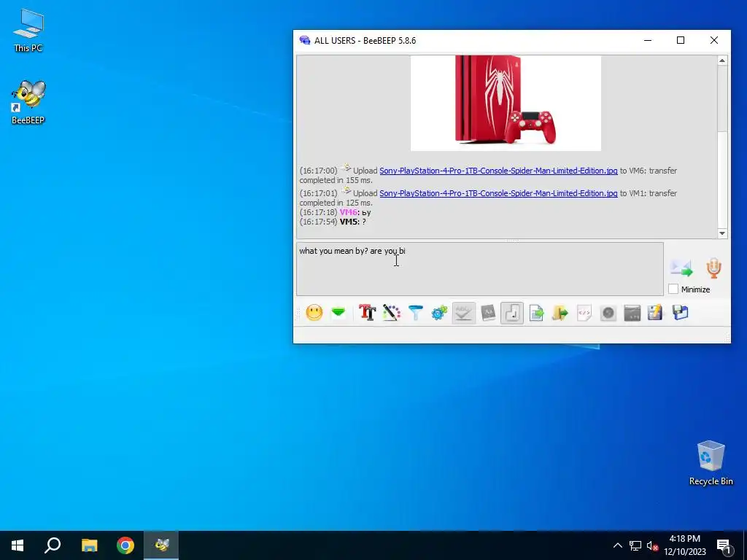Image resolution: width=747 pixels, height=560 pixels.
Task: Send the message with envelope arrow button
Action: coord(681,268)
